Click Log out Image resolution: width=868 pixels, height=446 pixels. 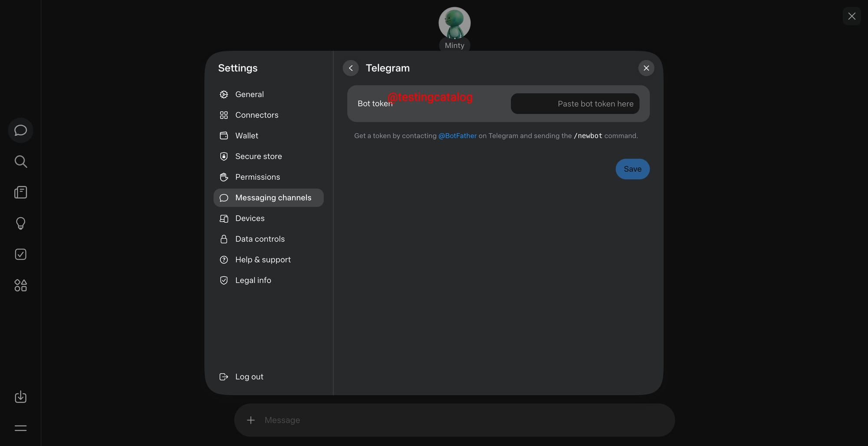(269, 377)
